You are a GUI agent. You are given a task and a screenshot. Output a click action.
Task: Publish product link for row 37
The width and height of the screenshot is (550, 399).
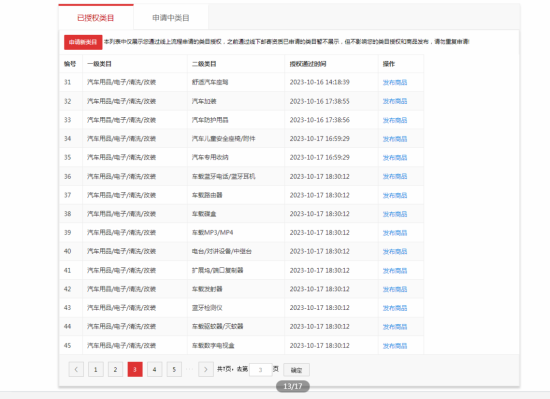tap(395, 195)
